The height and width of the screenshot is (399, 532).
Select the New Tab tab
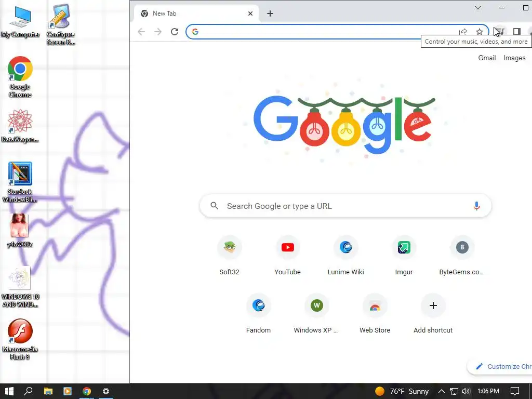point(196,14)
